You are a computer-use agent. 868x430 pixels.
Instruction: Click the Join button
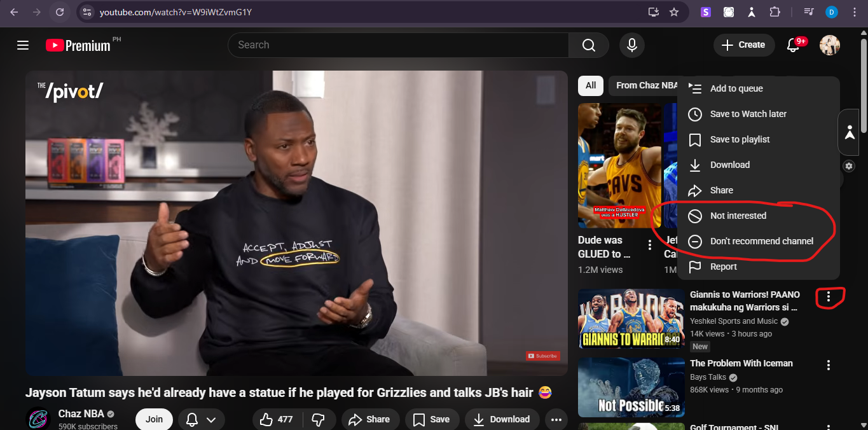click(154, 419)
